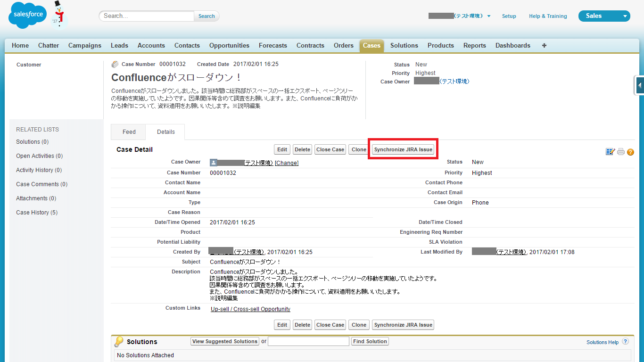The height and width of the screenshot is (362, 644).
Task: Click the bottom Clone button
Action: 359,325
